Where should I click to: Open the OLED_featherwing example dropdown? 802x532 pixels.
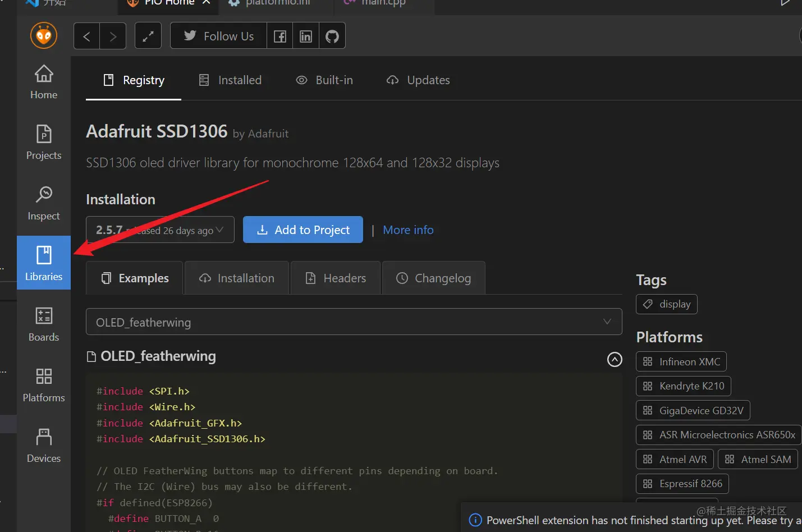(x=354, y=322)
